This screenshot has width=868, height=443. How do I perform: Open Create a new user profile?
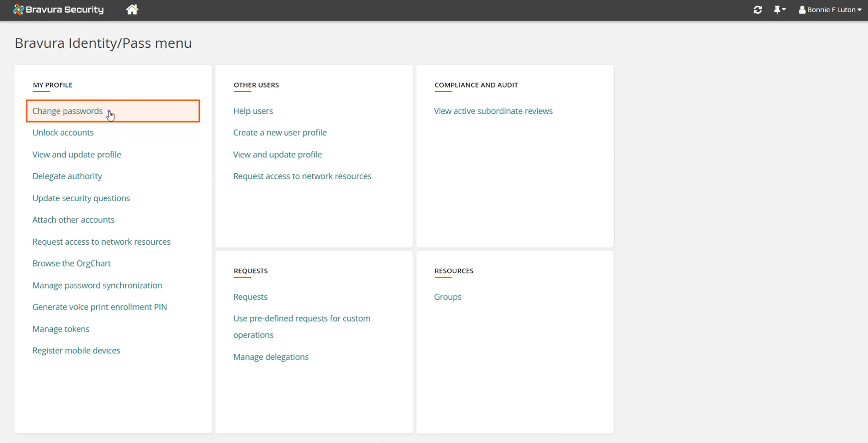pyautogui.click(x=280, y=132)
